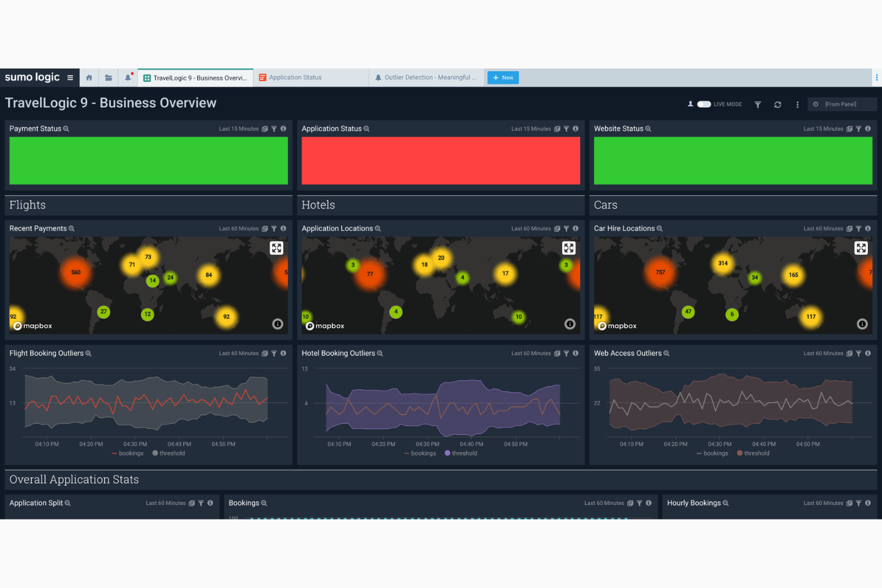Open the three-dot overflow menu in the toolbar
This screenshot has height=588, width=882.
coord(797,104)
